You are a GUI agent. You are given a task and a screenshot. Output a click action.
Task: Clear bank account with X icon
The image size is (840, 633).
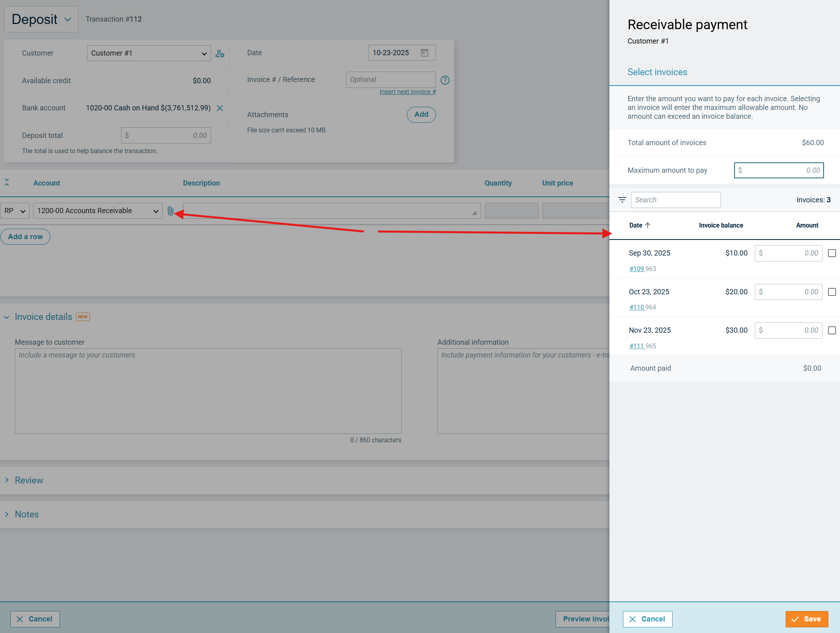[220, 108]
